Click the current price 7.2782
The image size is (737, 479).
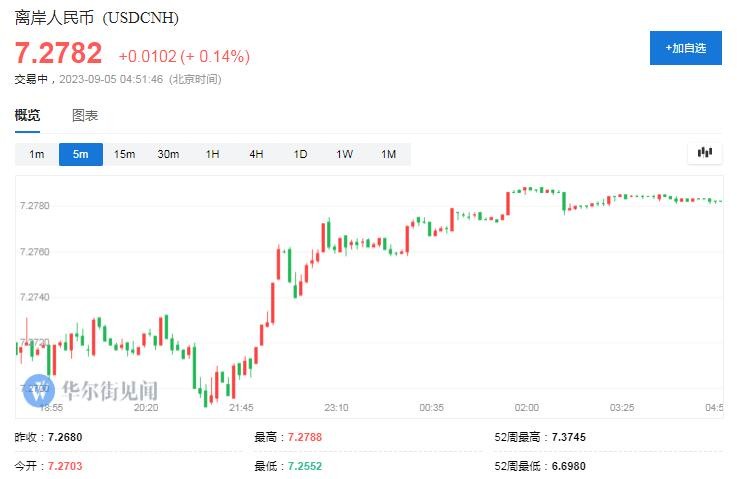click(x=58, y=53)
